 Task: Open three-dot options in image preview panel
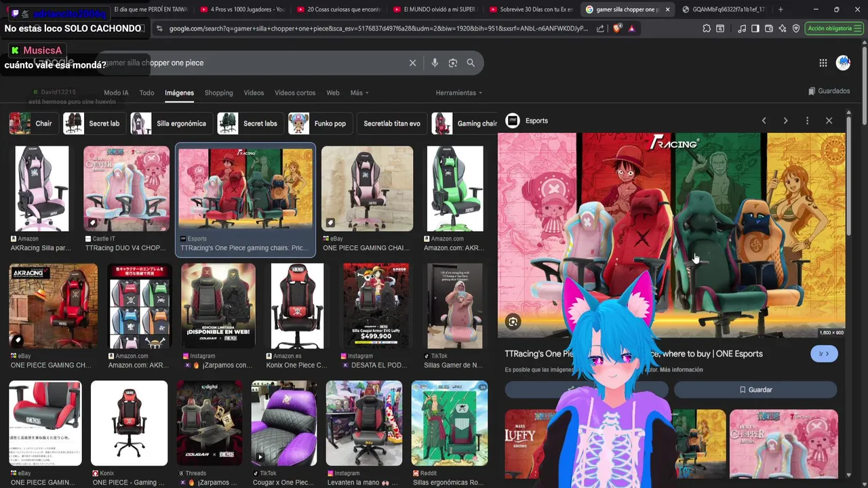click(x=807, y=121)
